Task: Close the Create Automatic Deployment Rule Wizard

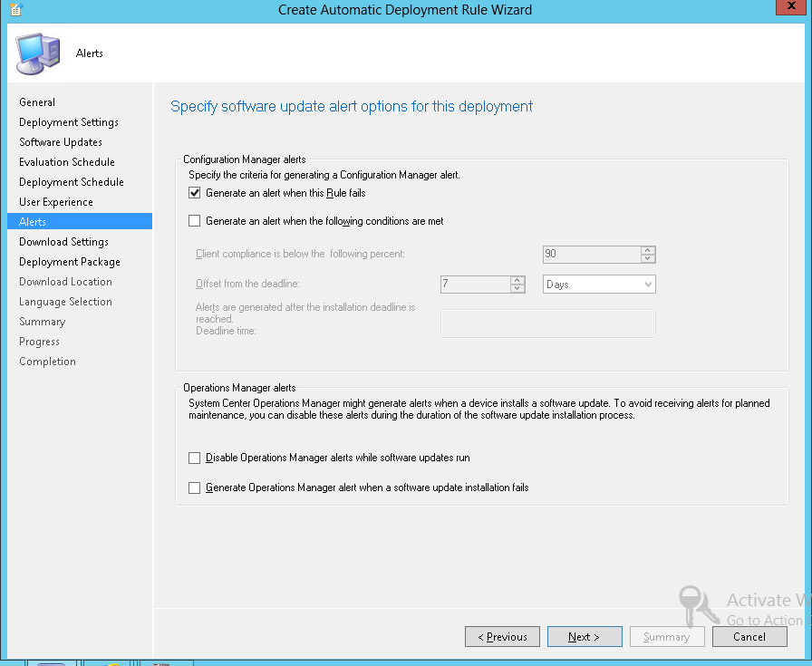Action: click(791, 6)
